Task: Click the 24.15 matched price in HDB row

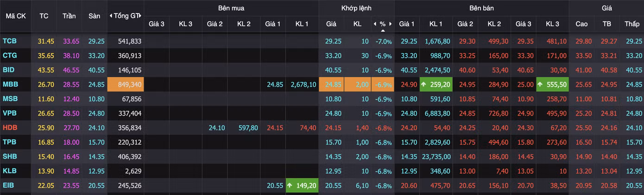Action: (333, 128)
